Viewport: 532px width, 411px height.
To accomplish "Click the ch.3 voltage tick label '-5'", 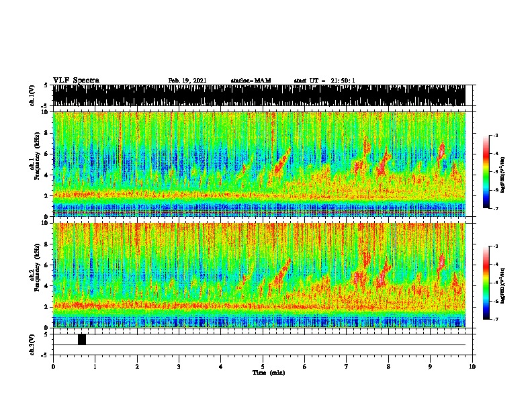I will (46, 355).
